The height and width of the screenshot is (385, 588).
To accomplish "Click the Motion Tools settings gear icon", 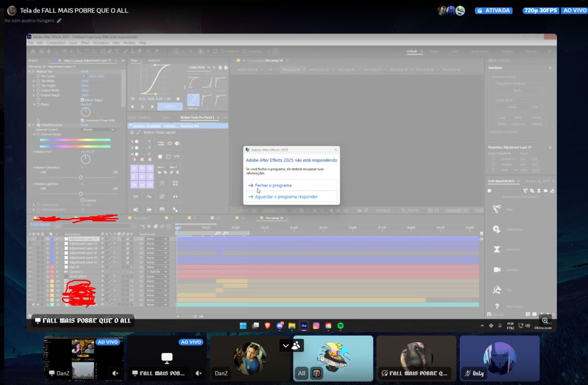I will 131,132.
